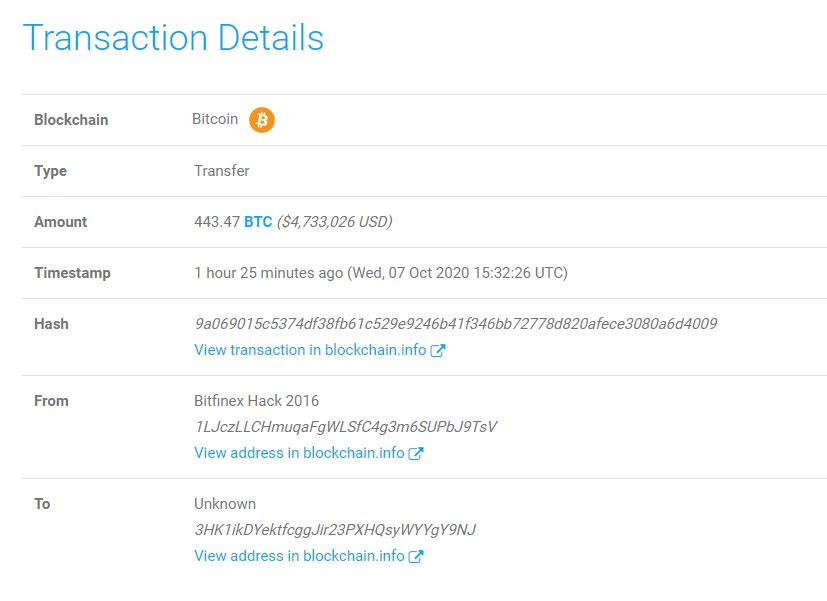The image size is (827, 601).
Task: Click the Transaction Details heading
Action: coord(173,38)
